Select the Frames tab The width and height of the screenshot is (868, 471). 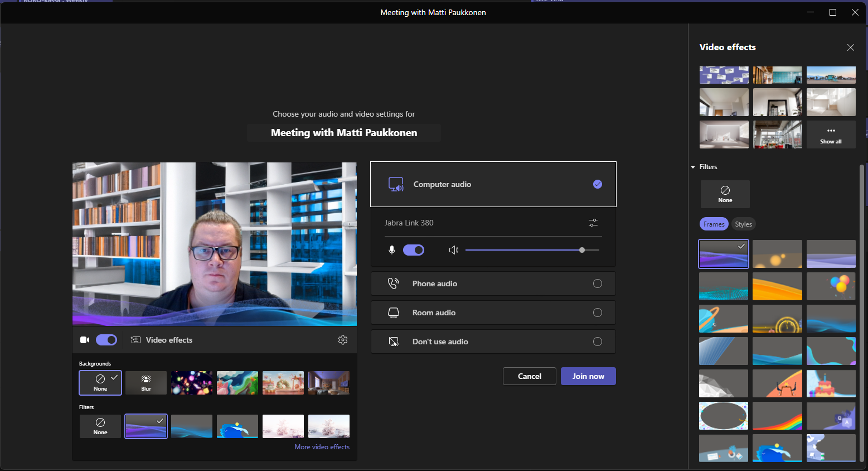coord(714,224)
